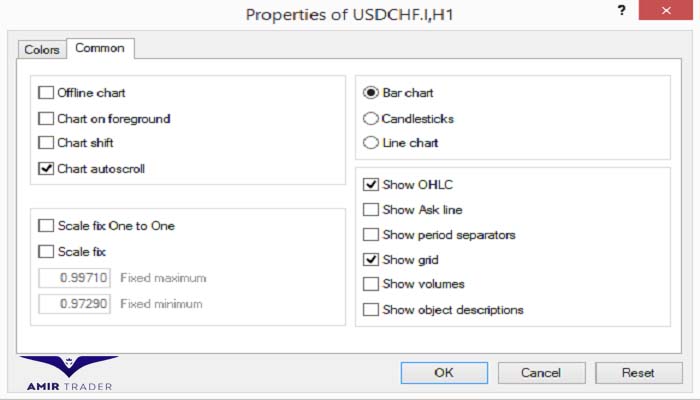Enable Show volumes checkbox
The width and height of the screenshot is (700, 400).
pyautogui.click(x=371, y=283)
